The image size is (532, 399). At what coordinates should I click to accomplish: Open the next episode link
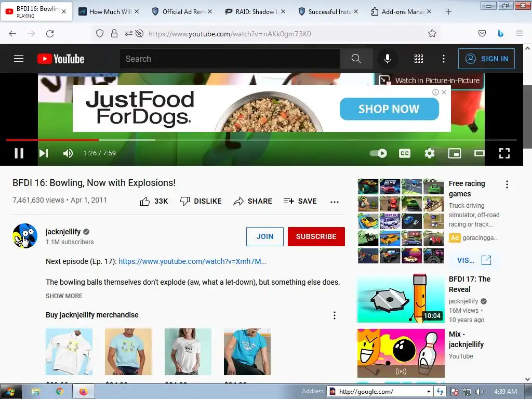[x=192, y=262]
